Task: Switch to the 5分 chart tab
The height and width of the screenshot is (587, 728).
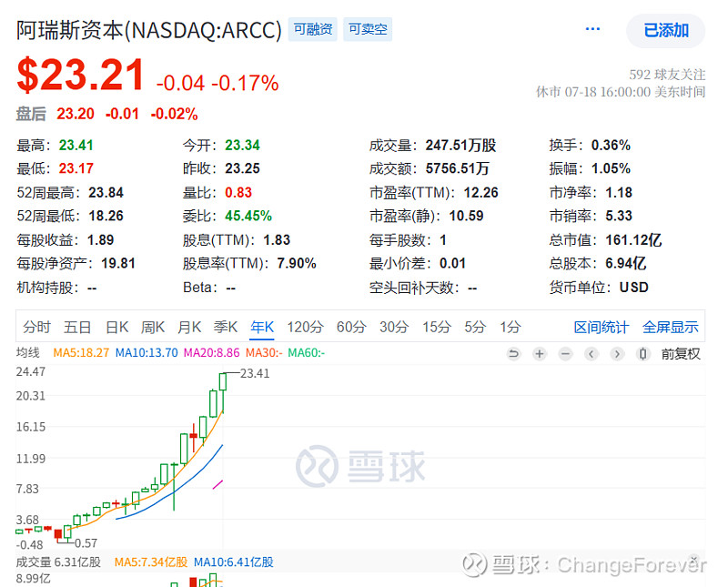Action: 475,327
